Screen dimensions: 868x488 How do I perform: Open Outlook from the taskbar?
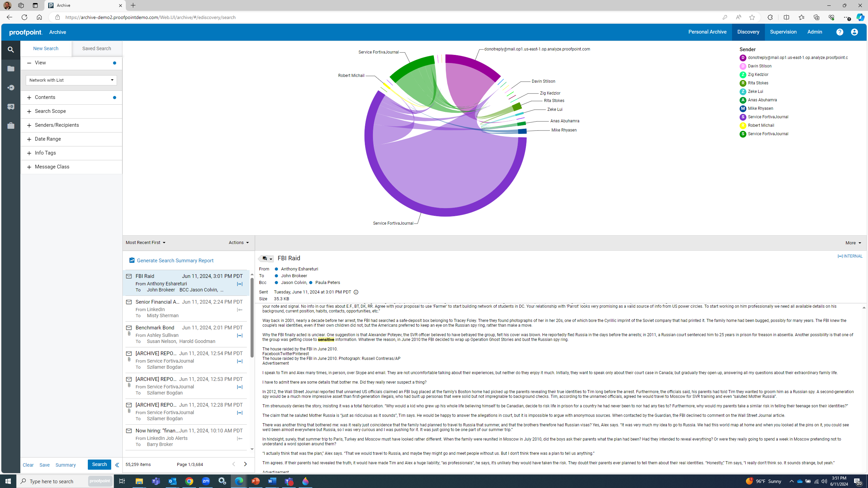click(x=173, y=481)
